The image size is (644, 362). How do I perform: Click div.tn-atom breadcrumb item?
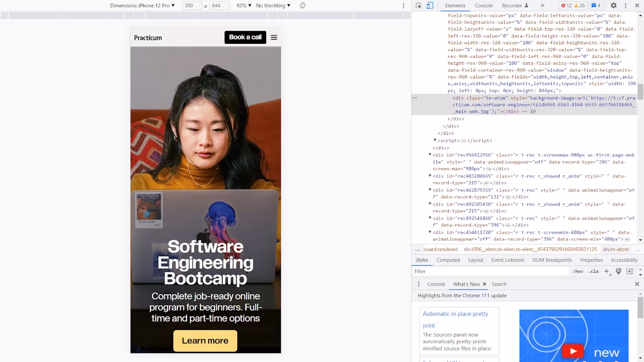[x=615, y=249]
